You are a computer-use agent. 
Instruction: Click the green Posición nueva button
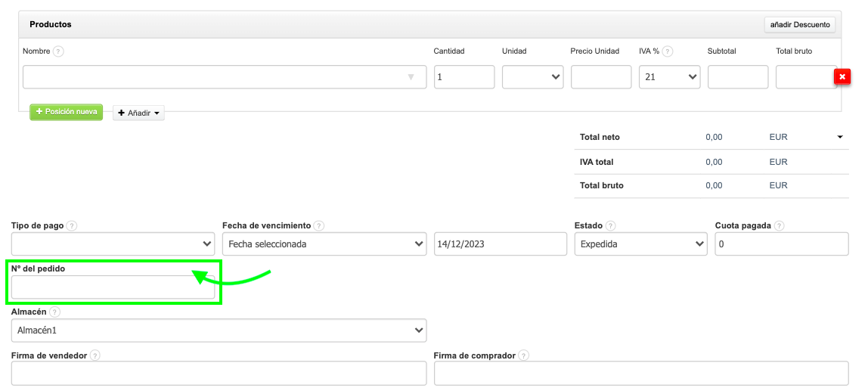[66, 112]
